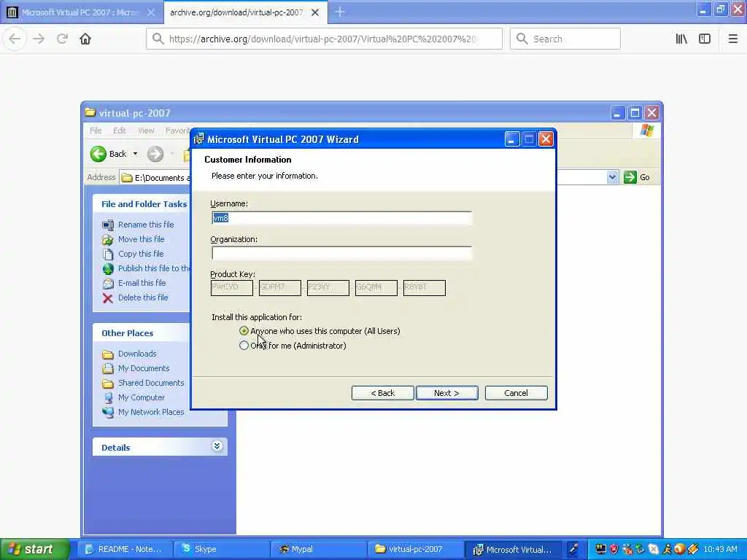Toggle the browser sidebar icon
Screen dimensions: 747x560
(x=705, y=39)
